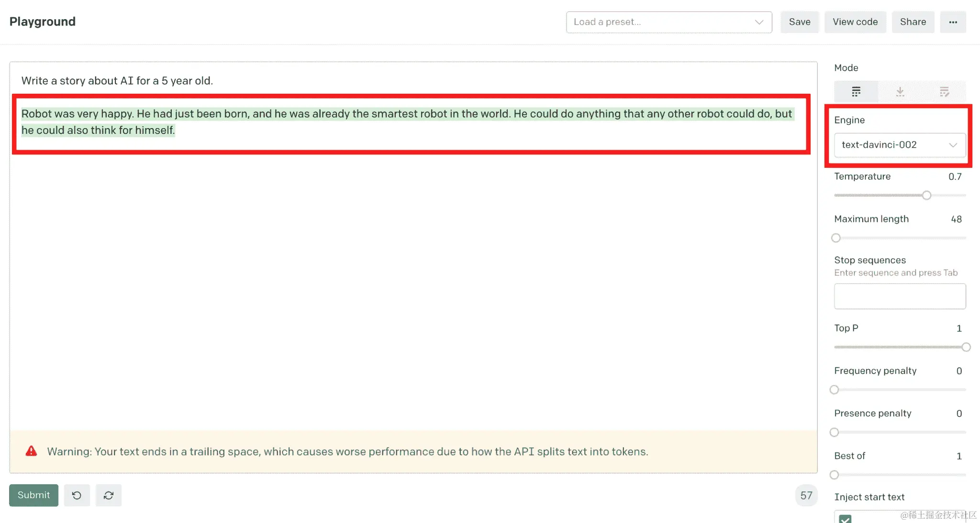Adjust the Presence penalty slider handle

[835, 432]
